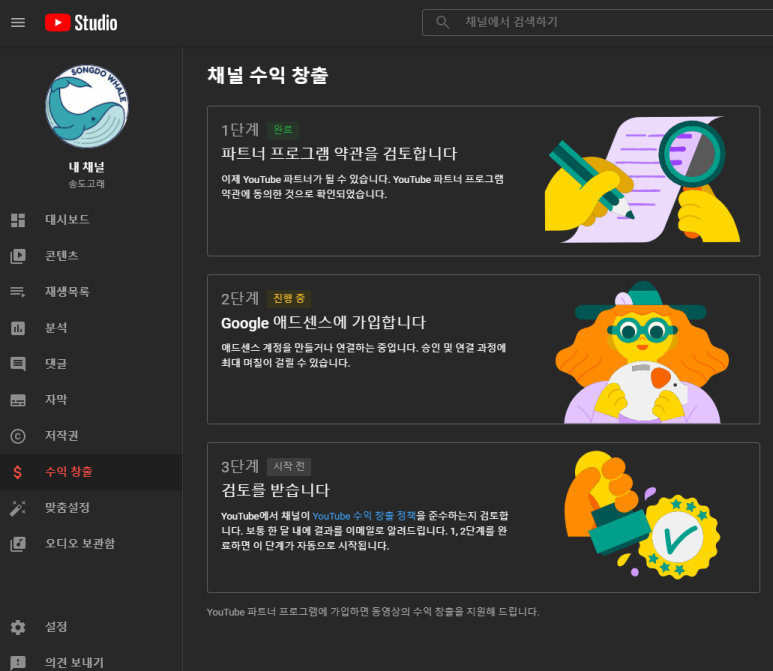Click the 수익 창출 dollar icon
Image resolution: width=773 pixels, height=671 pixels.
coord(18,472)
